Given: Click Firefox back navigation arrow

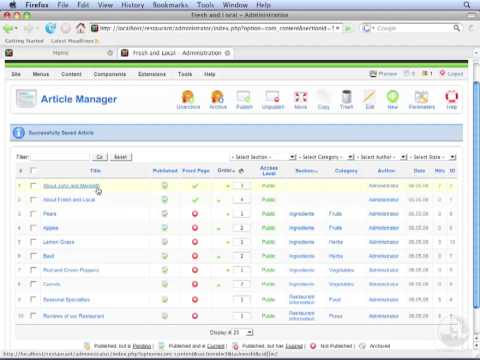Looking at the screenshot, I should (x=8, y=29).
